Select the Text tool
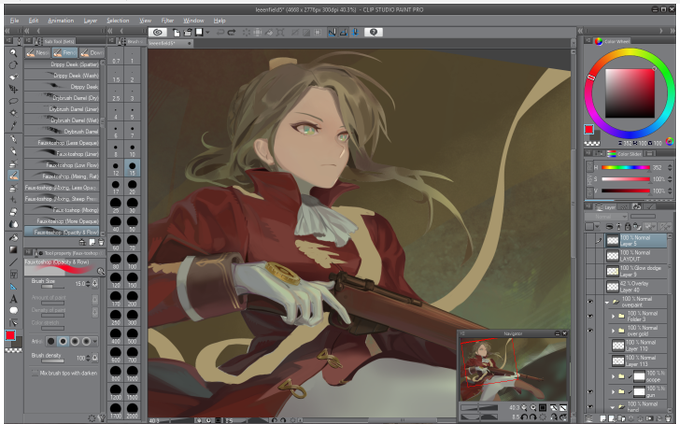The height and width of the screenshot is (424, 680). click(x=13, y=299)
